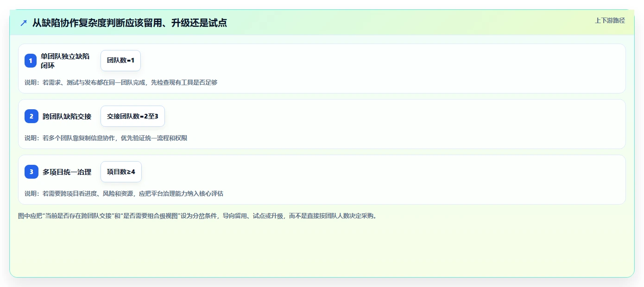644x287 pixels.
Task: Select the 交接团队数=2至3 condition chip
Action: [x=133, y=116]
